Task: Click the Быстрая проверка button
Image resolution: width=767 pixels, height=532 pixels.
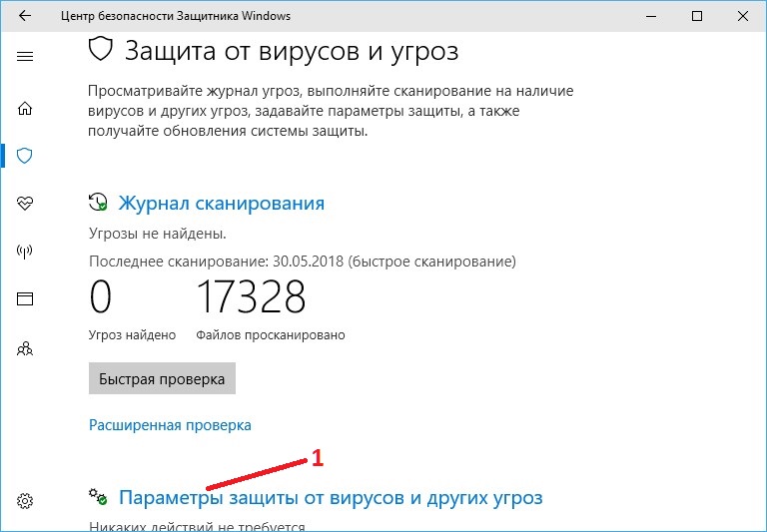Action: [x=162, y=378]
